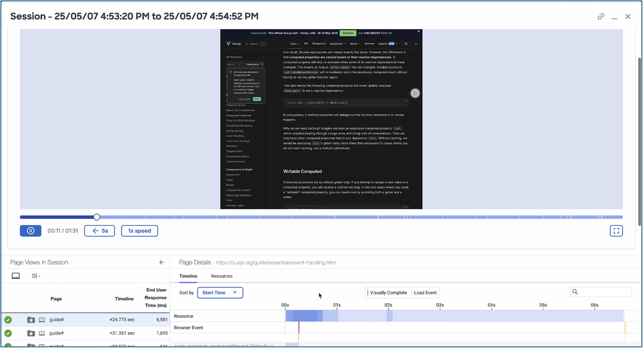
Task: Open the page views filter settings dropdown
Action: [36, 276]
